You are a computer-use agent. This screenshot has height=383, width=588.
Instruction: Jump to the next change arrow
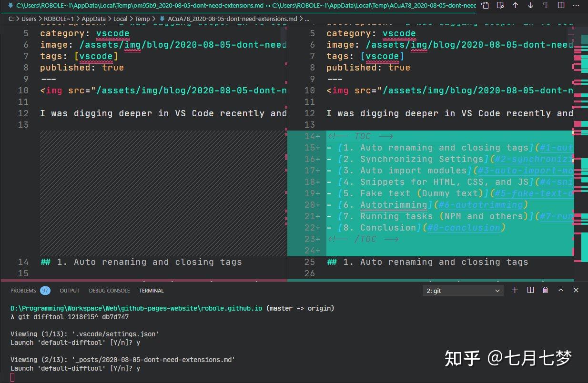click(530, 5)
